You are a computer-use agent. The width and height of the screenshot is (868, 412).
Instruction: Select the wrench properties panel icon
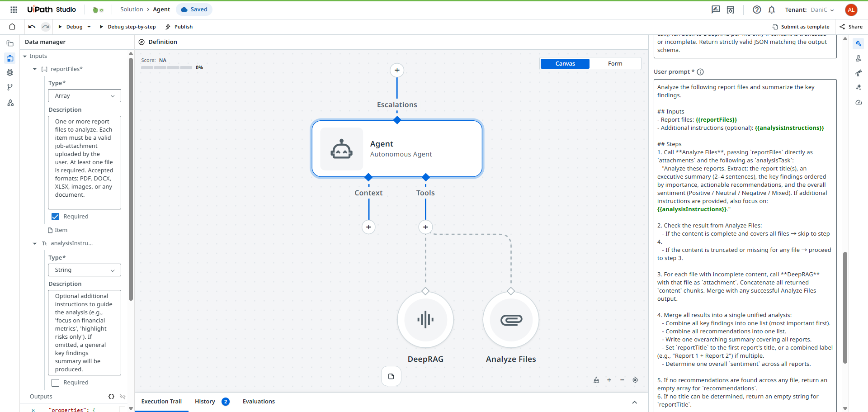click(x=859, y=44)
